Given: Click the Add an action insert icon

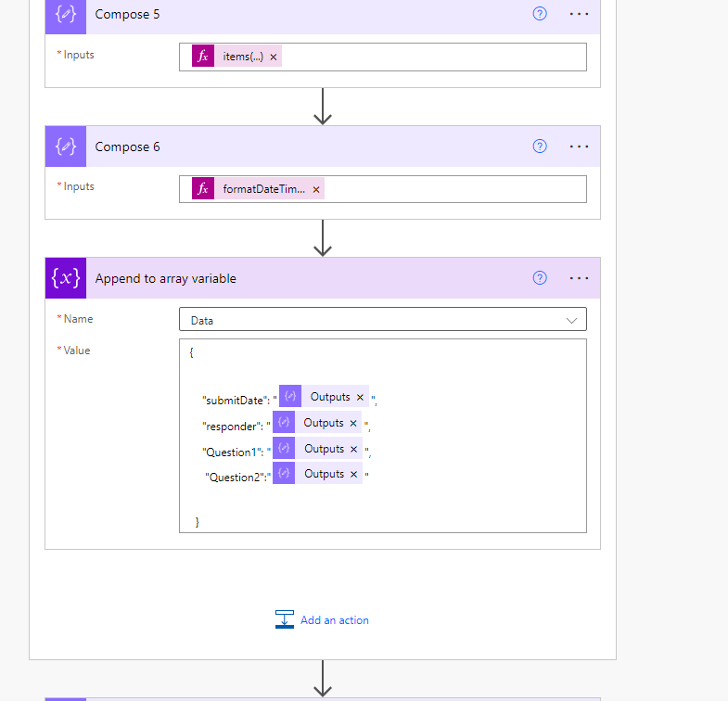Looking at the screenshot, I should [285, 619].
